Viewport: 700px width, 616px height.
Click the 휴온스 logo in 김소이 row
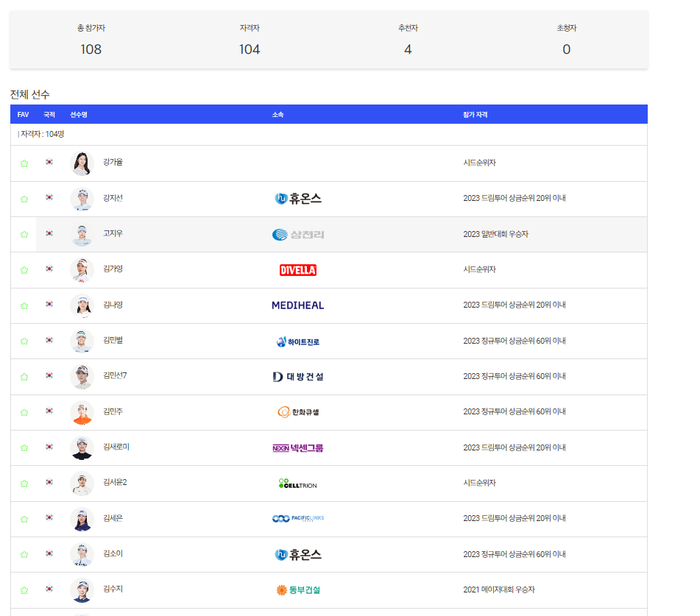point(298,554)
